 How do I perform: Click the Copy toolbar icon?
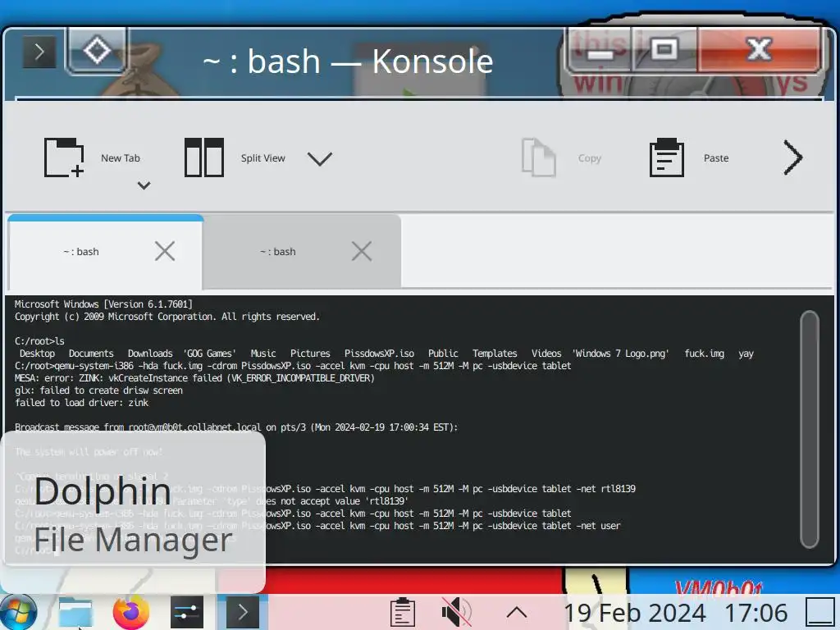tap(538, 157)
